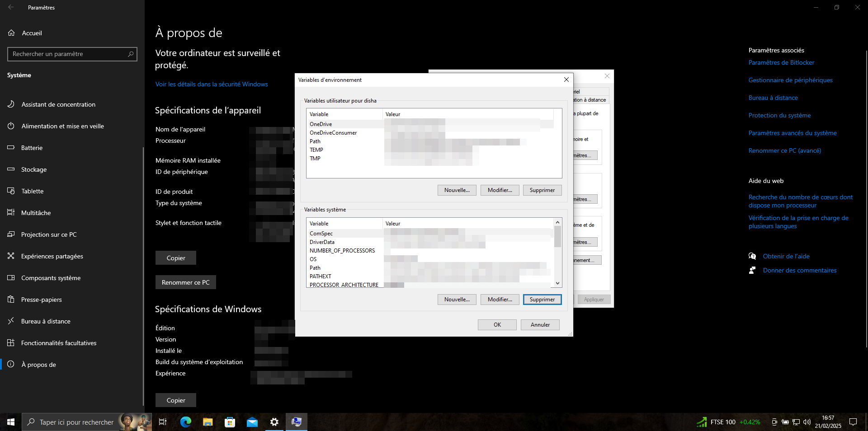Switch to Settings gear on taskbar

tap(274, 422)
